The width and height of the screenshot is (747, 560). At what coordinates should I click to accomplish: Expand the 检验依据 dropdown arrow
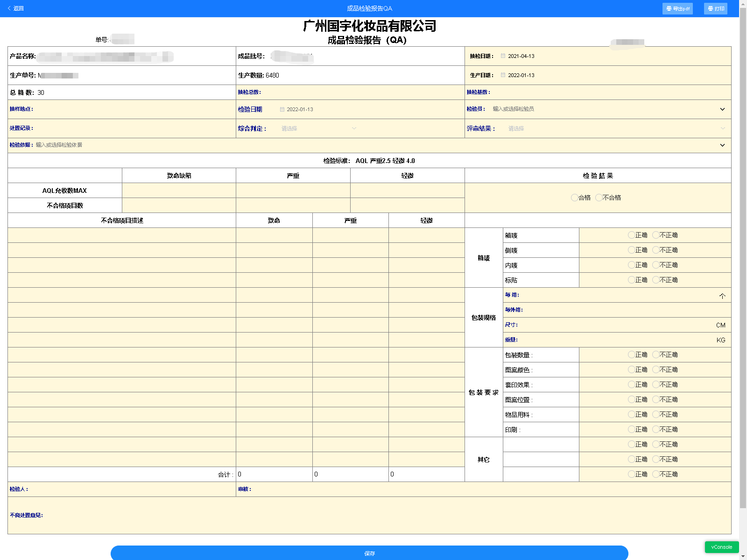(722, 145)
